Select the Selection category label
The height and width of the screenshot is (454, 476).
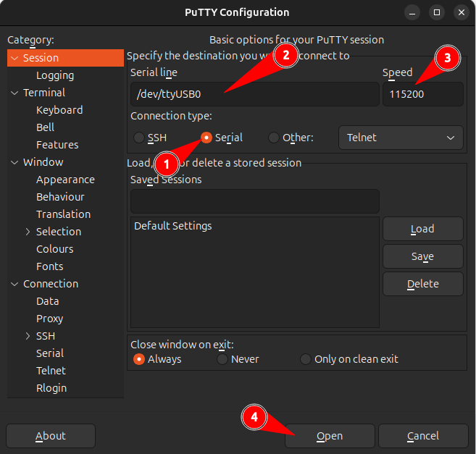(59, 232)
